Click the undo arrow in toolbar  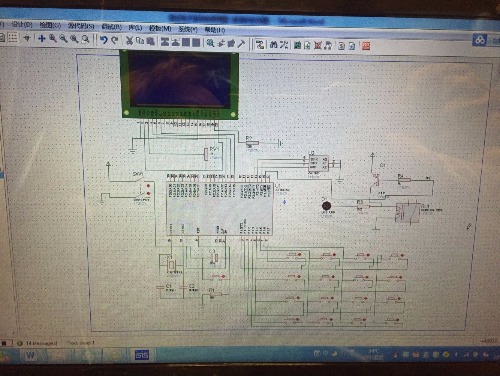pos(104,40)
